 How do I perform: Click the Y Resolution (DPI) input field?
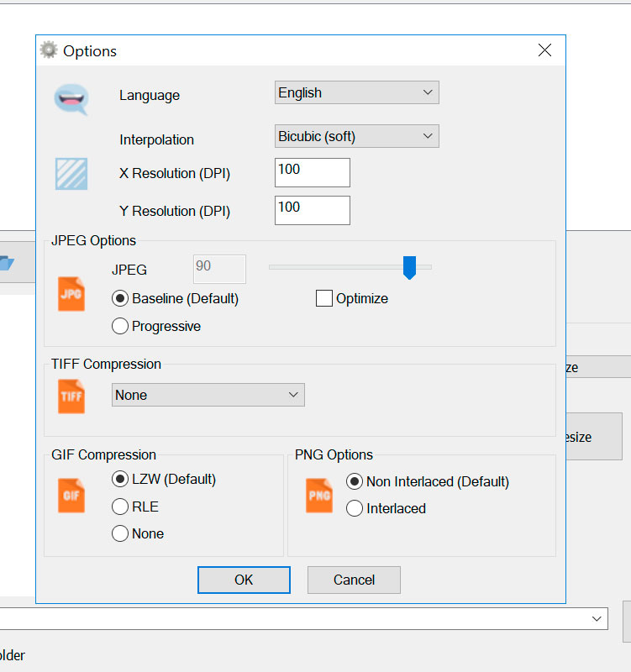point(312,210)
